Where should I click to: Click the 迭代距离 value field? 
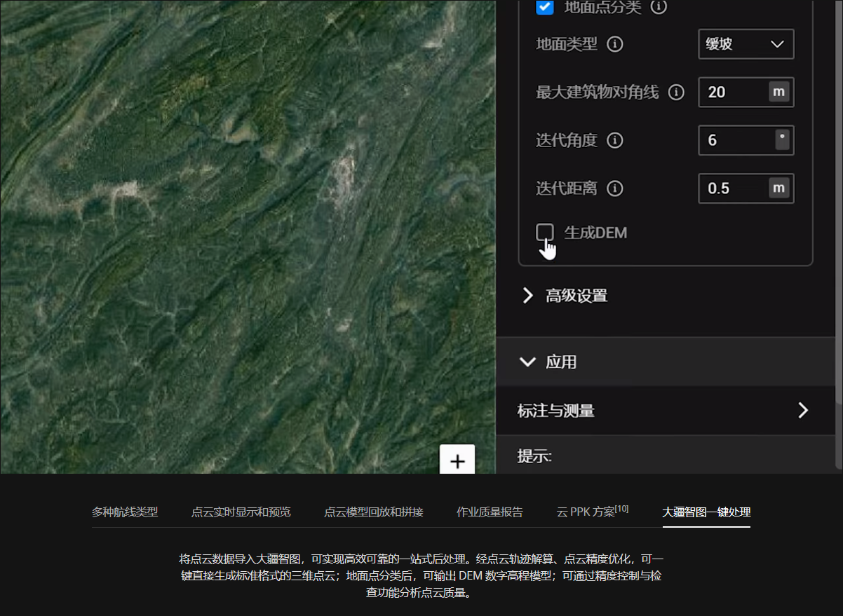(x=734, y=189)
